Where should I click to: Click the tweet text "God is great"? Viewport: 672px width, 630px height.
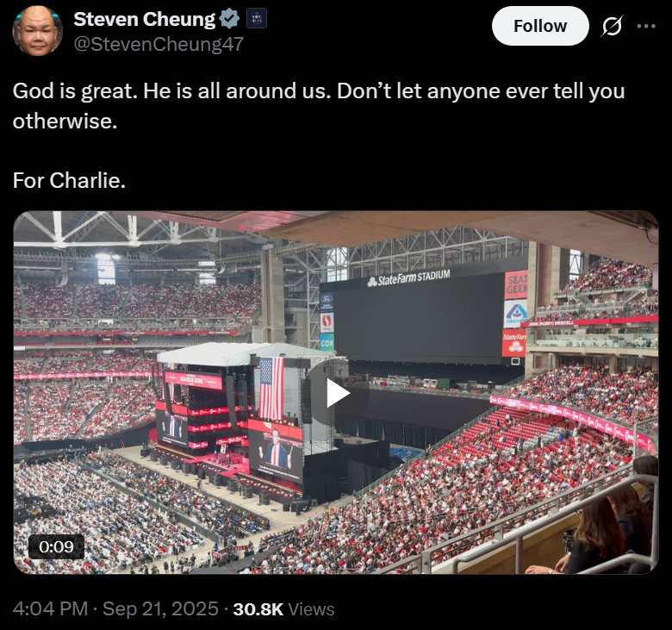75,90
